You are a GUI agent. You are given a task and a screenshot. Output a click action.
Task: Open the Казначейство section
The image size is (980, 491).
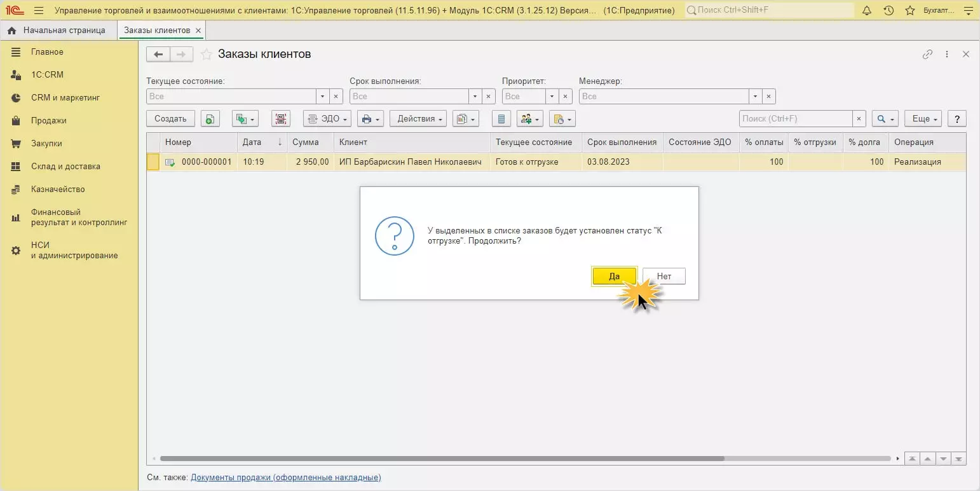click(58, 190)
